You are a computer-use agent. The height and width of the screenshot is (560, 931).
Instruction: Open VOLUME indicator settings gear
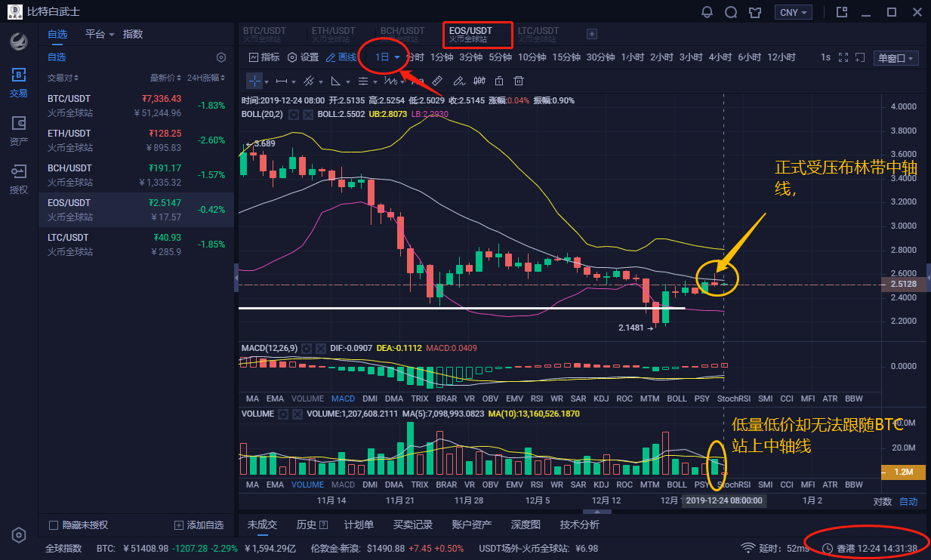[283, 414]
